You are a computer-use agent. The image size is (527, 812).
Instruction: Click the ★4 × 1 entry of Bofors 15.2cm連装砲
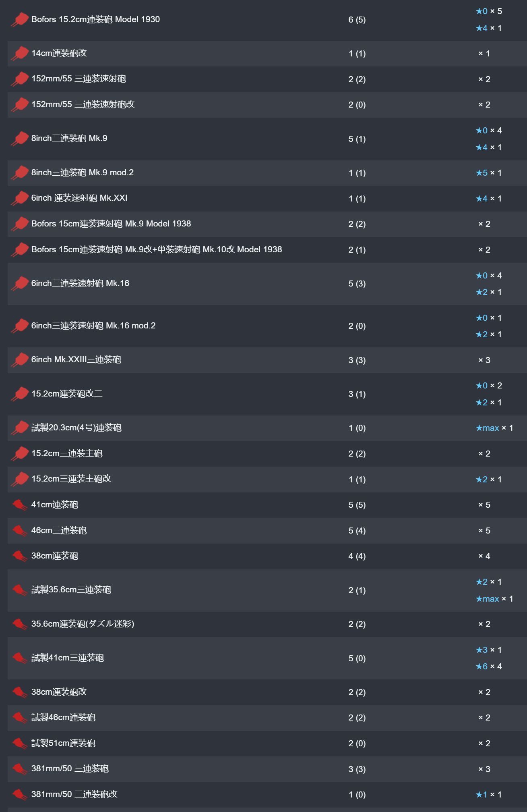(x=489, y=28)
